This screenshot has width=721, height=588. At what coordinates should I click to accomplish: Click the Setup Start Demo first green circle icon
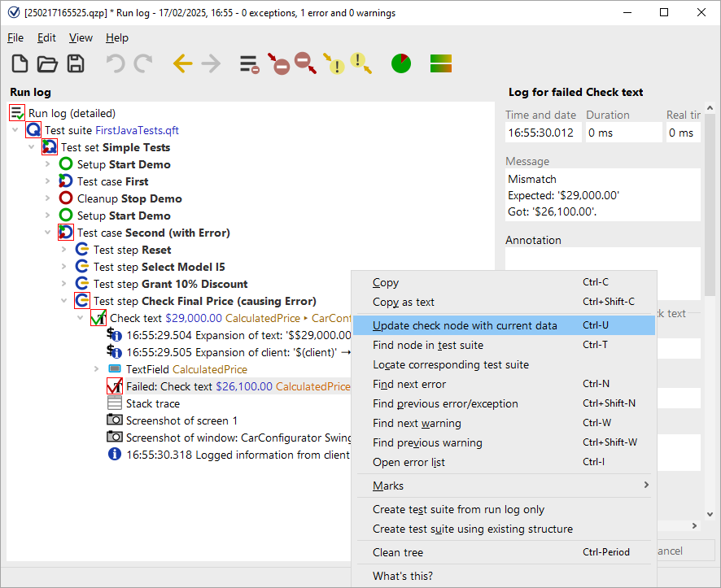(x=66, y=164)
